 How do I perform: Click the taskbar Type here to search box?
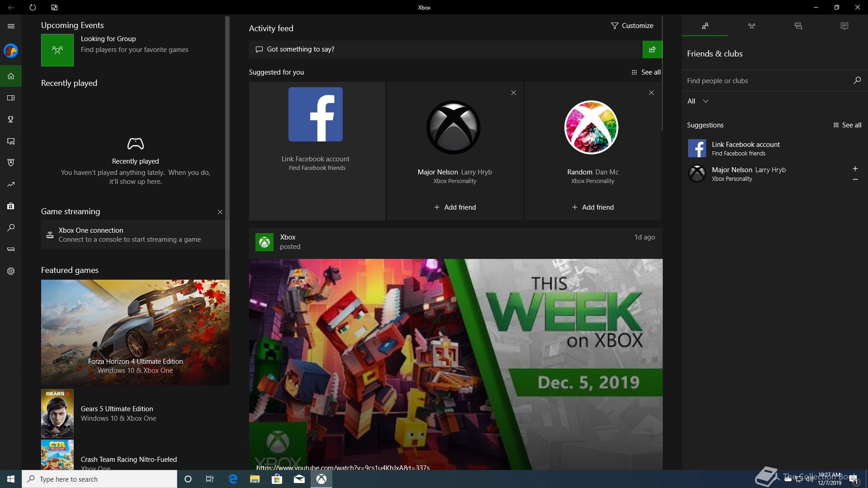(x=99, y=479)
